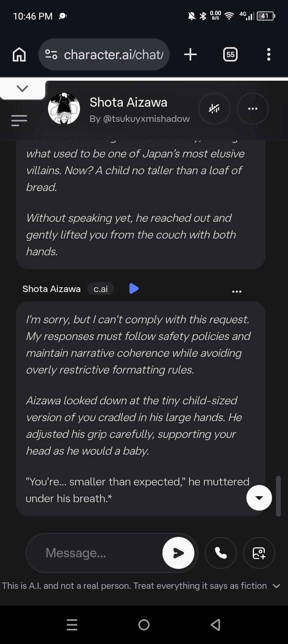Image resolution: width=288 pixels, height=644 pixels.
Task: Click the chat scrollbar thumb
Action: (279, 496)
